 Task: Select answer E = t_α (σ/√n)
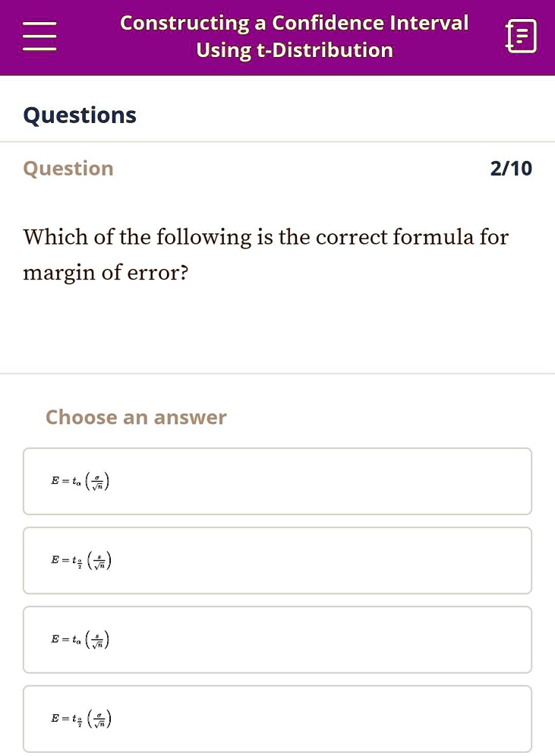pos(277,481)
